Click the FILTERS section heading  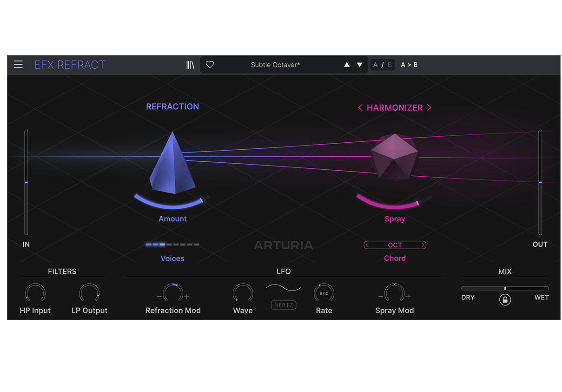click(x=62, y=271)
